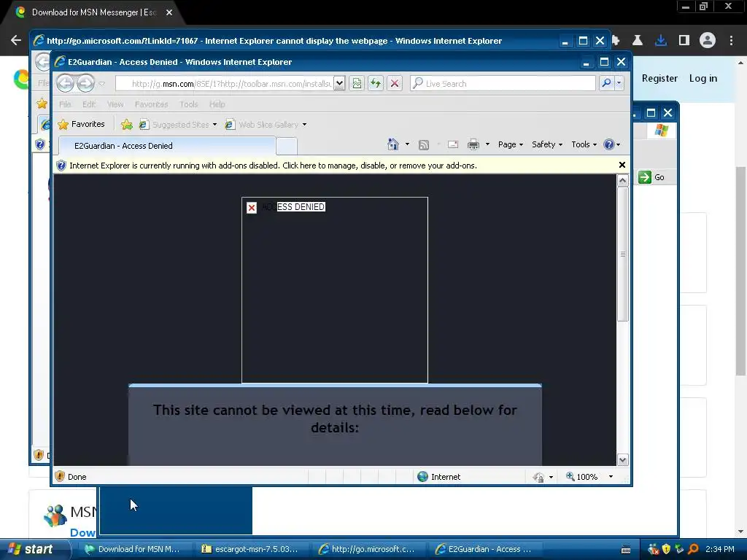The width and height of the screenshot is (747, 560).
Task: Open the Favorites star button
Action: (x=81, y=124)
